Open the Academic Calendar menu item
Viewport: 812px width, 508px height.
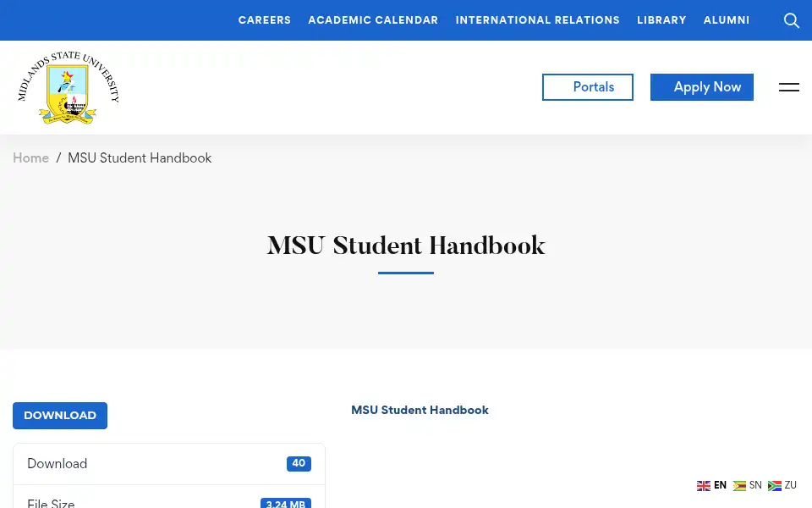pyautogui.click(x=373, y=20)
